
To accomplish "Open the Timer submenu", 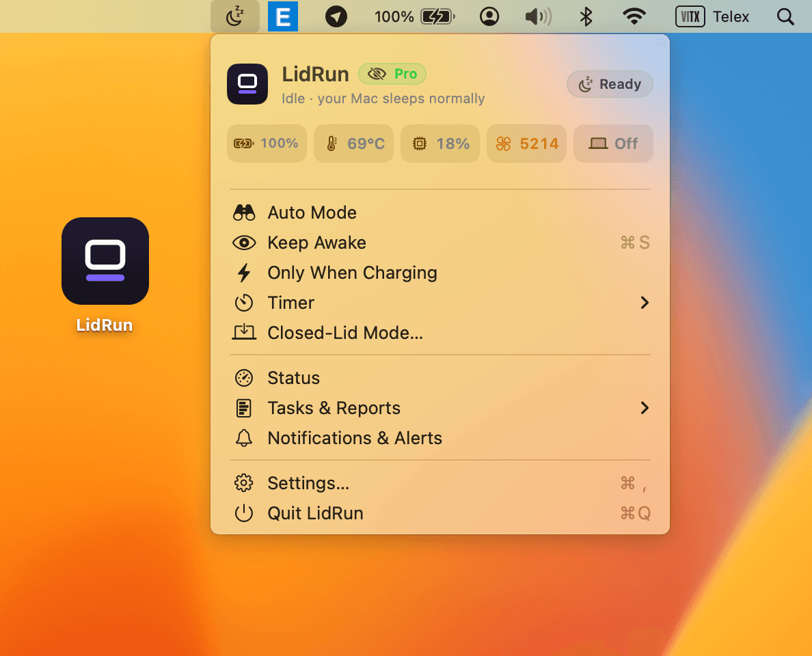I will (440, 303).
